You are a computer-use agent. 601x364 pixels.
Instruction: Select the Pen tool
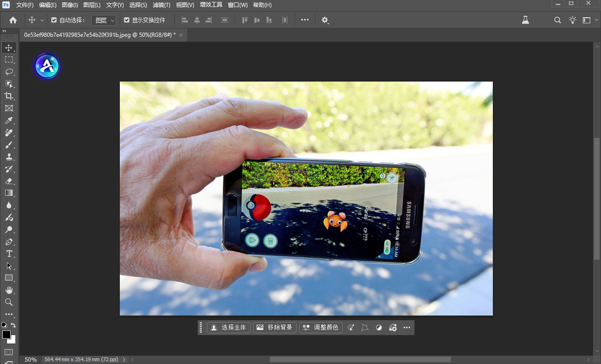[8, 242]
